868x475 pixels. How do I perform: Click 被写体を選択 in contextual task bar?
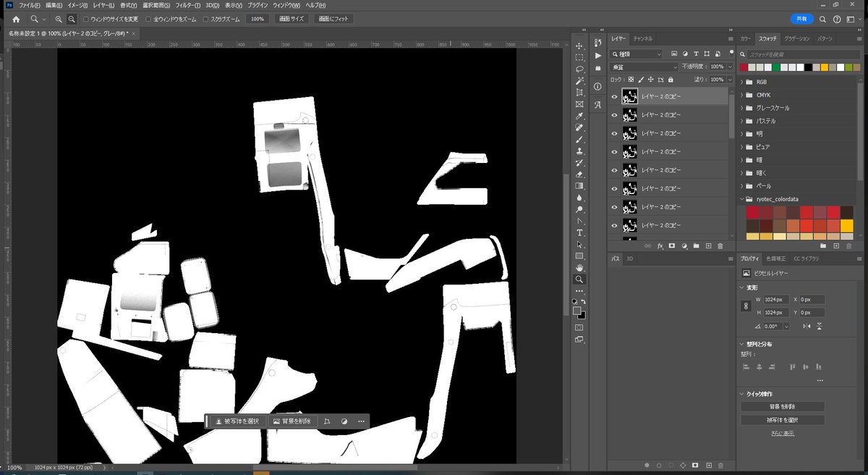point(238,421)
